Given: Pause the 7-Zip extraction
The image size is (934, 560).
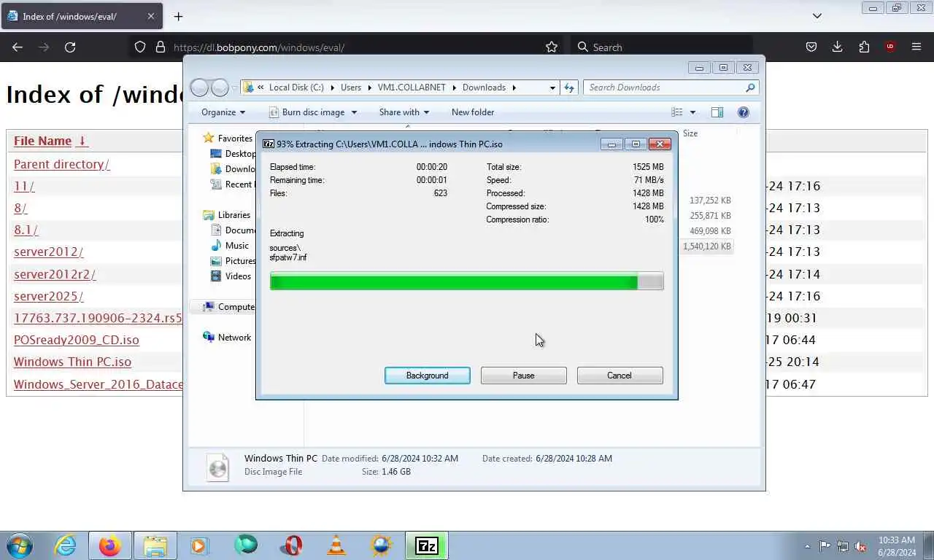Looking at the screenshot, I should coord(523,376).
